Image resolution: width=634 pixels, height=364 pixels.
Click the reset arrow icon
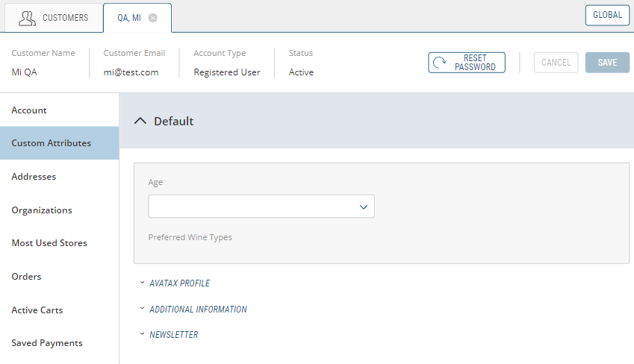tap(441, 63)
